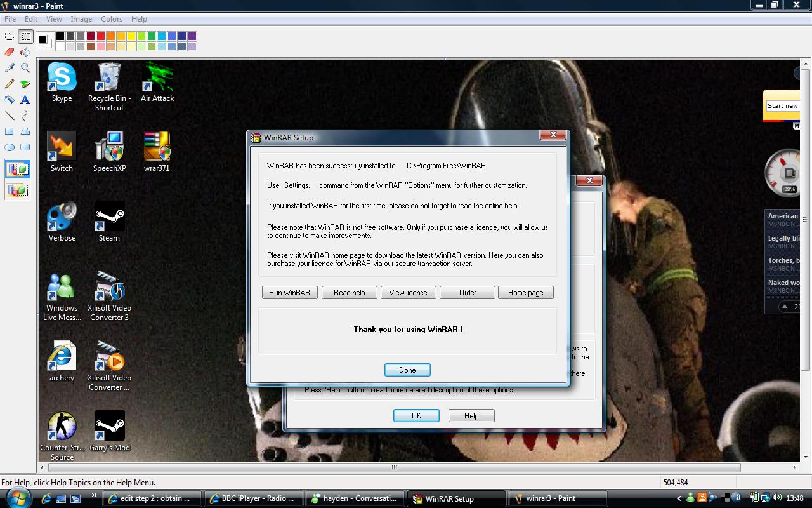Click the Done button in WinRAR Setup
This screenshot has width=812, height=508.
(x=407, y=370)
